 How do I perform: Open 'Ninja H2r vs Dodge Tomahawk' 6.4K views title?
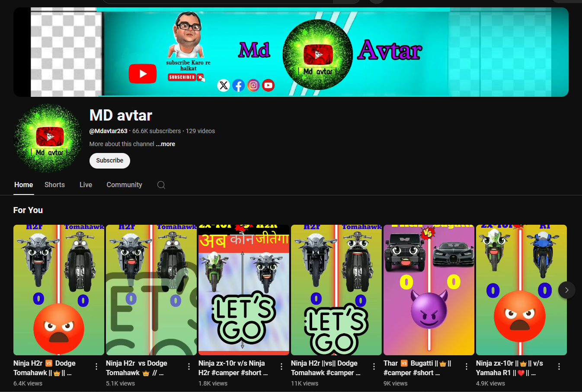point(45,368)
